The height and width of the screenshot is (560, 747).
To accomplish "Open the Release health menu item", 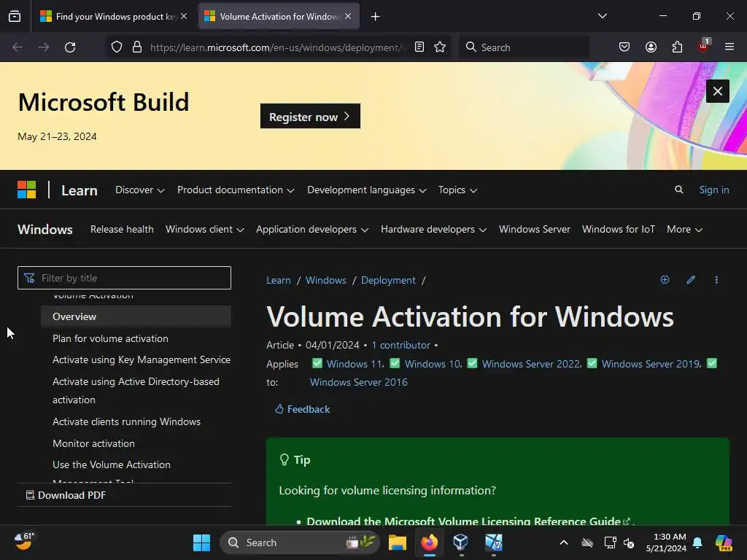I will point(122,229).
